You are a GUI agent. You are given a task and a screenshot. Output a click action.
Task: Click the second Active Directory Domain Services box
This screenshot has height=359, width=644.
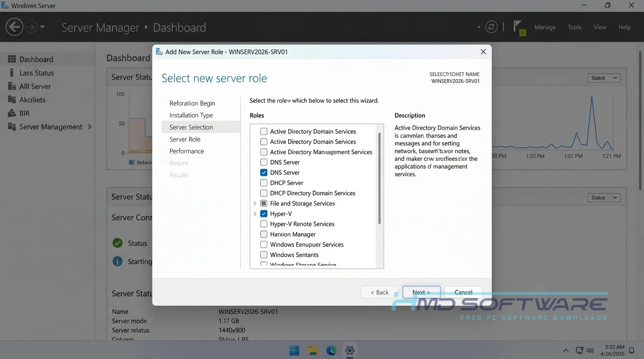click(263, 142)
